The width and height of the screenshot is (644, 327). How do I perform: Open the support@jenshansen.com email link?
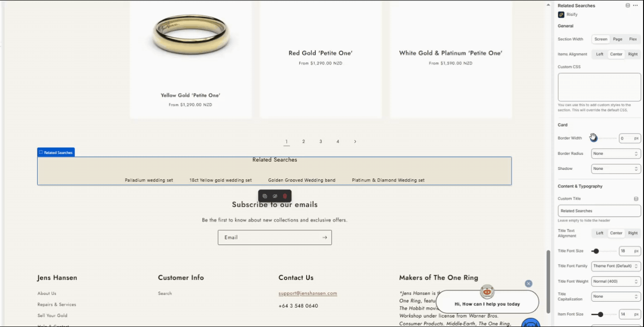pyautogui.click(x=307, y=293)
